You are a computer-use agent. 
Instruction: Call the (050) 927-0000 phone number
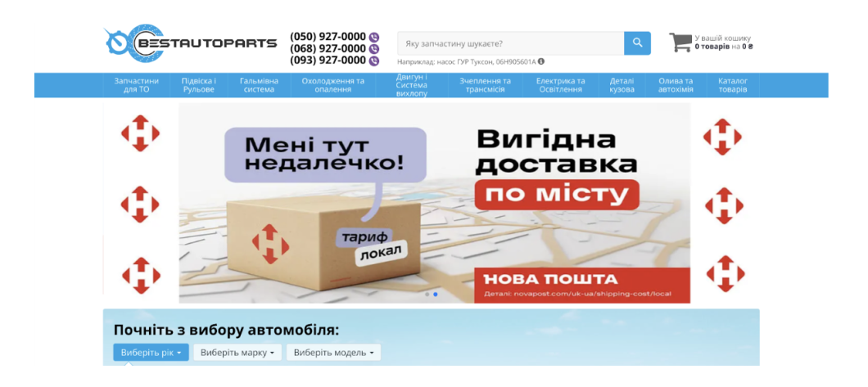[x=328, y=37]
